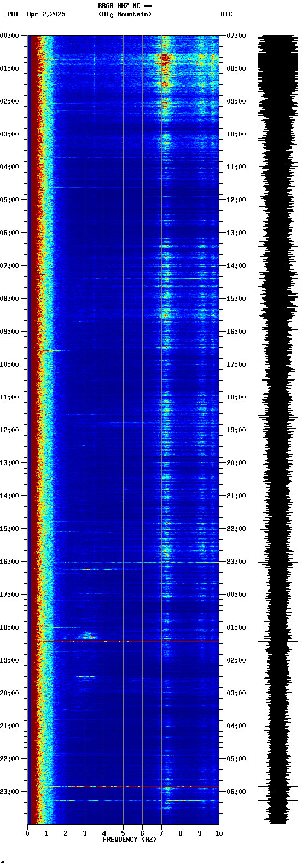Click the UTC time label "14:00"
The width and height of the screenshot is (302, 868).
tap(236, 266)
